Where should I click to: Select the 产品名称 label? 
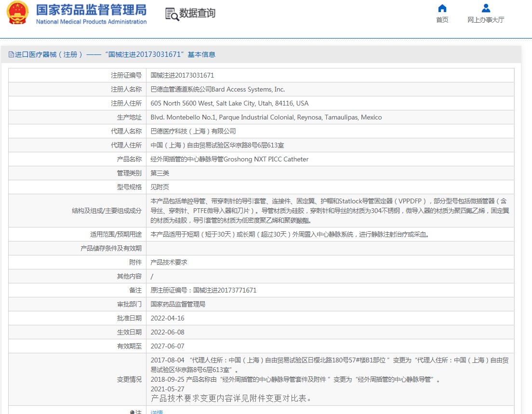[129, 159]
